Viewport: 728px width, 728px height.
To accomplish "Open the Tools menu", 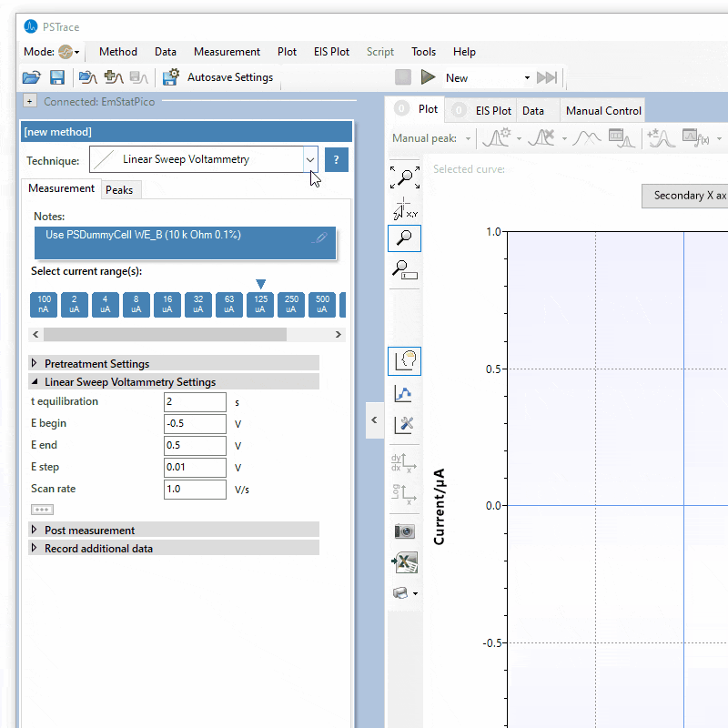I will (x=423, y=52).
